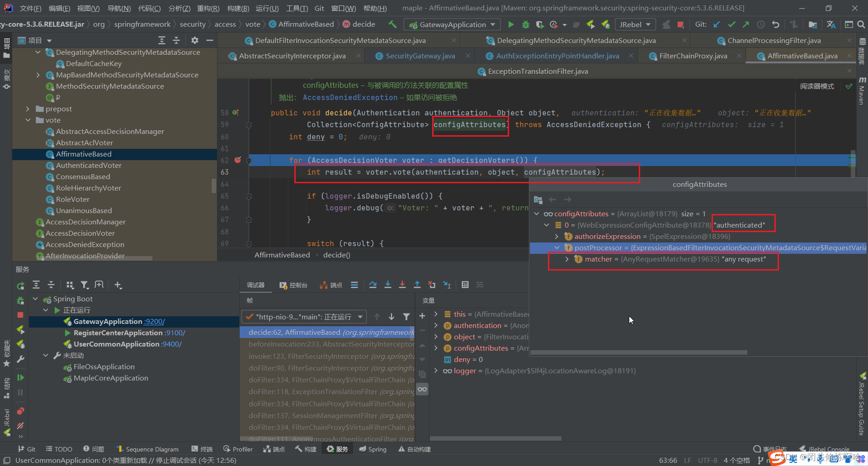The height and width of the screenshot is (466, 868).
Task: Click the configAttributes popup horizontal scrollbar
Action: coord(638,352)
